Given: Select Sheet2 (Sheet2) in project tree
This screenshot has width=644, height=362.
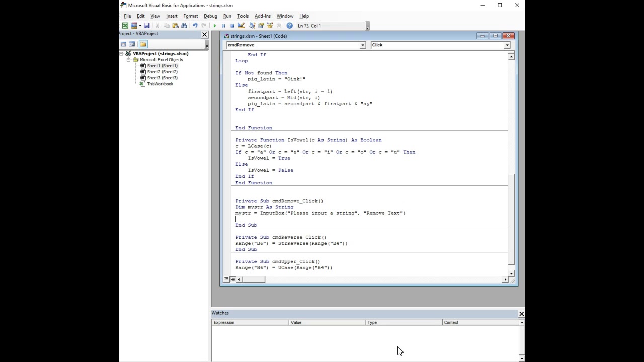Looking at the screenshot, I should (162, 72).
